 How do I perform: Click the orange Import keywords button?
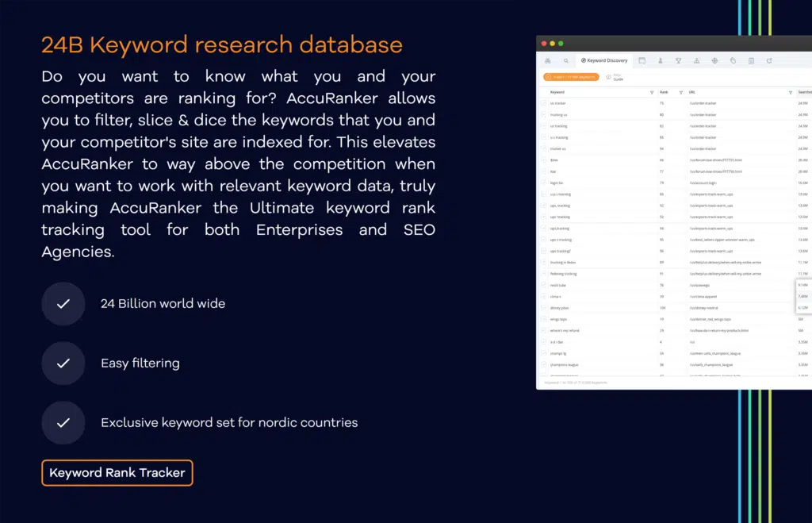571,77
